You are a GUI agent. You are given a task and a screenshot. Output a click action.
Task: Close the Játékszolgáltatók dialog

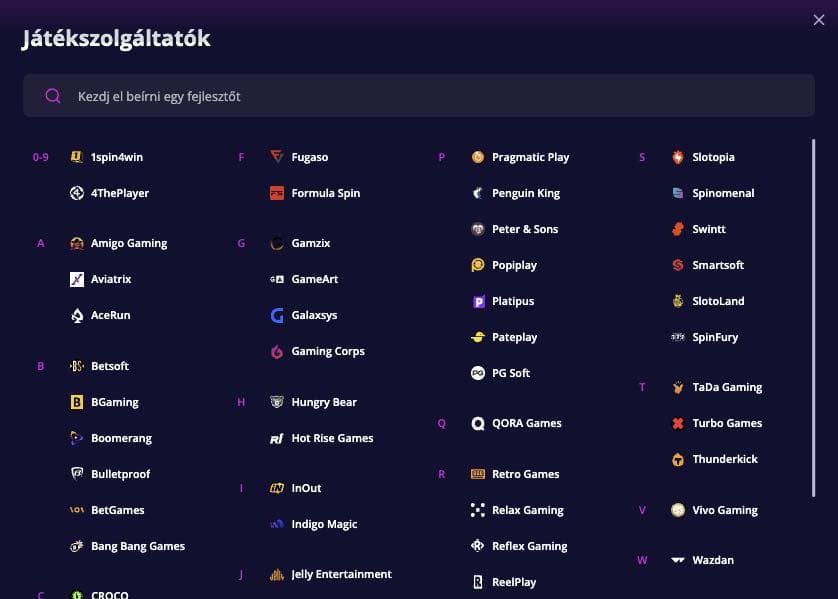pyautogui.click(x=819, y=20)
